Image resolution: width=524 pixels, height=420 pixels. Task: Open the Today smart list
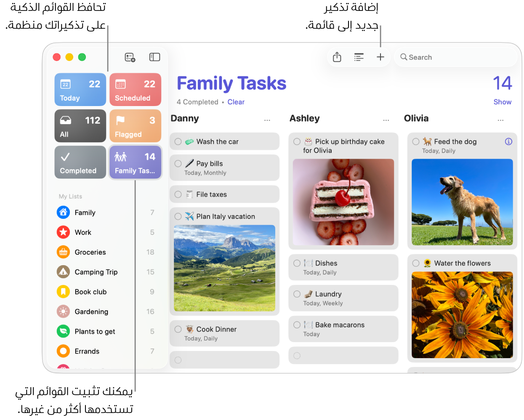tap(80, 90)
